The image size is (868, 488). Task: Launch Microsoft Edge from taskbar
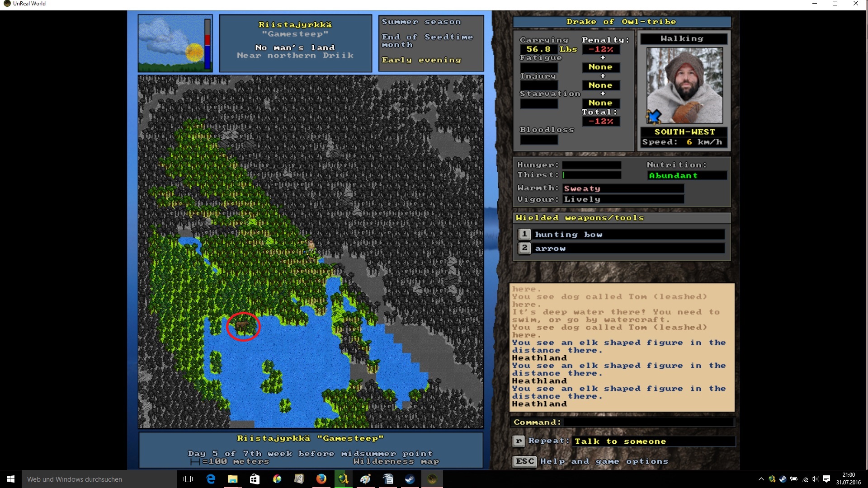(x=211, y=479)
